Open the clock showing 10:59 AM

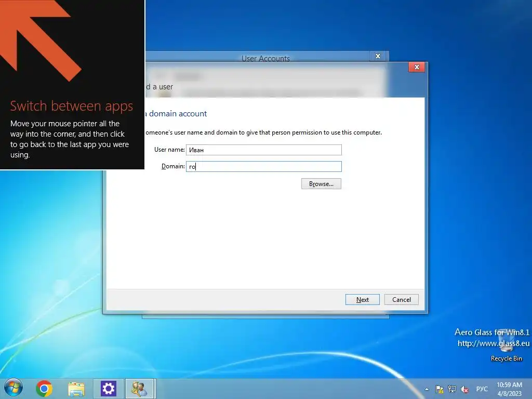pyautogui.click(x=509, y=389)
